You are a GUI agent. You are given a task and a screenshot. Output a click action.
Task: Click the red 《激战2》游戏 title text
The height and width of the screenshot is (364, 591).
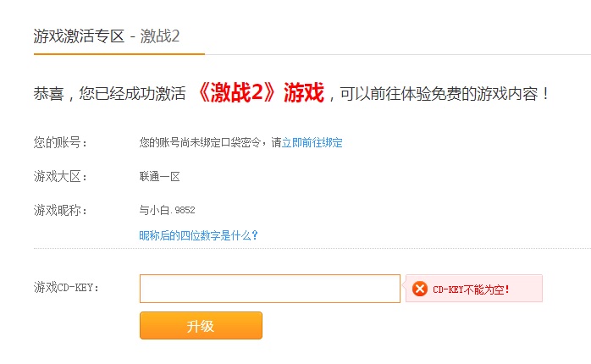point(261,93)
